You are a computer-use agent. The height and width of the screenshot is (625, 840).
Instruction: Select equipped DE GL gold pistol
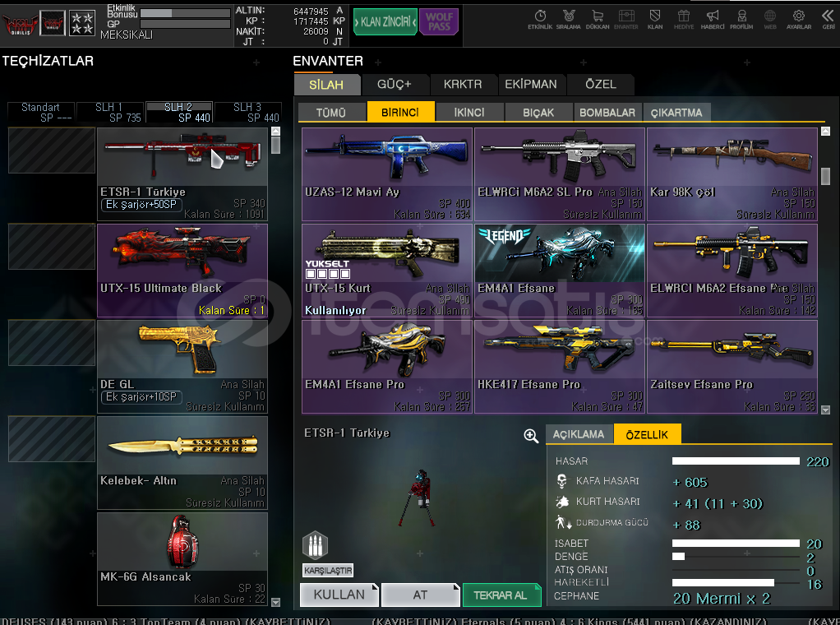[182, 367]
